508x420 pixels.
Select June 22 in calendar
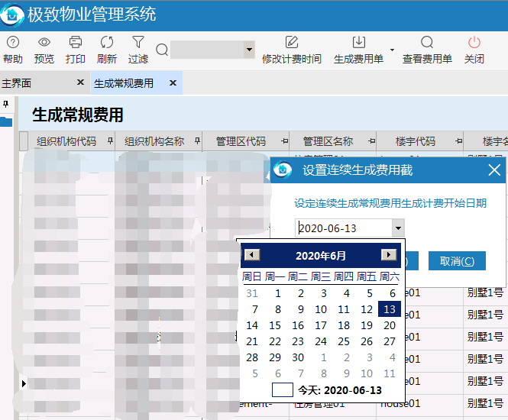tap(275, 341)
